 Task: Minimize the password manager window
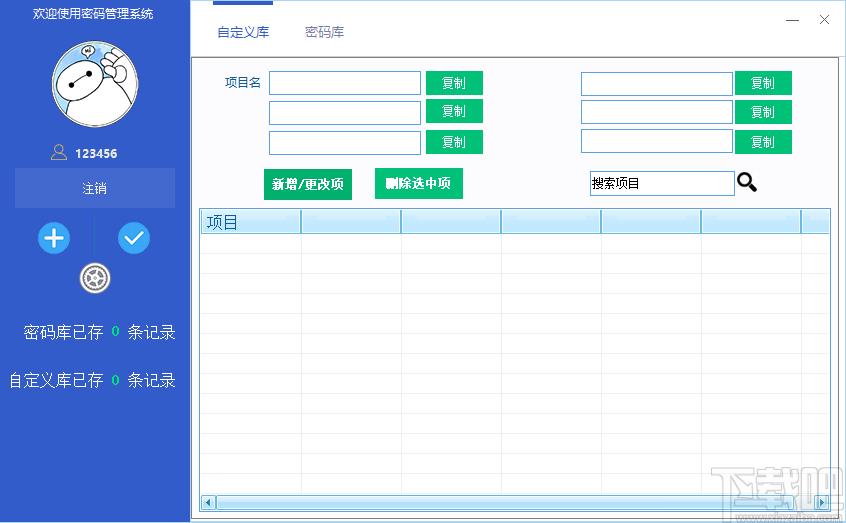point(792,20)
